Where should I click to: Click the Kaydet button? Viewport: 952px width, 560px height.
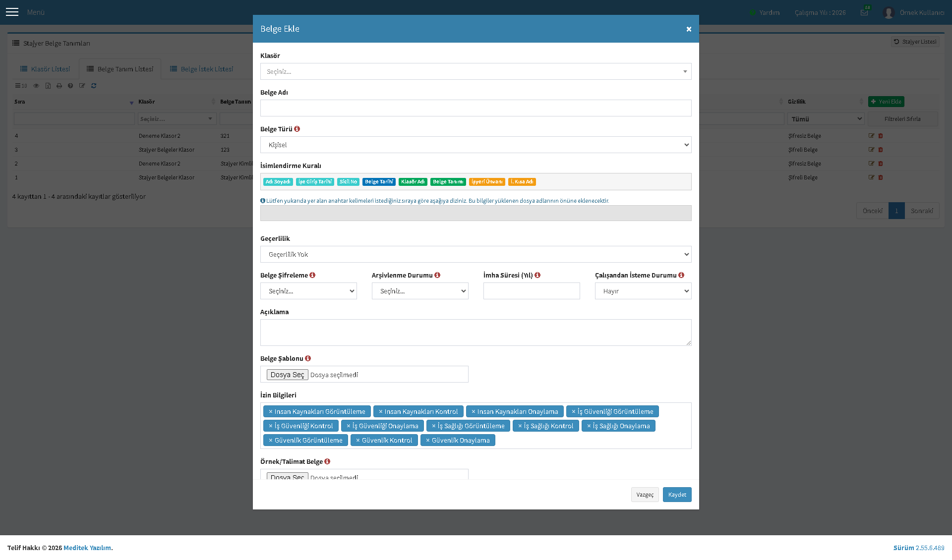click(x=677, y=495)
